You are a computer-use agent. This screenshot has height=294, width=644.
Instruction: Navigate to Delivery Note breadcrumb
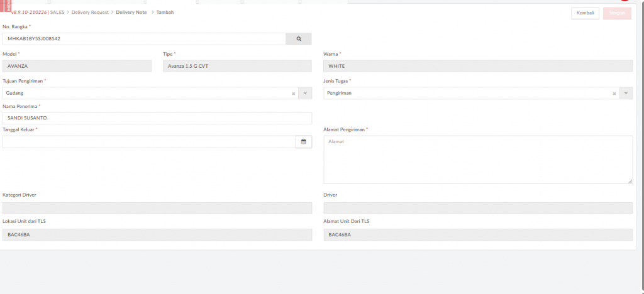[x=131, y=13]
